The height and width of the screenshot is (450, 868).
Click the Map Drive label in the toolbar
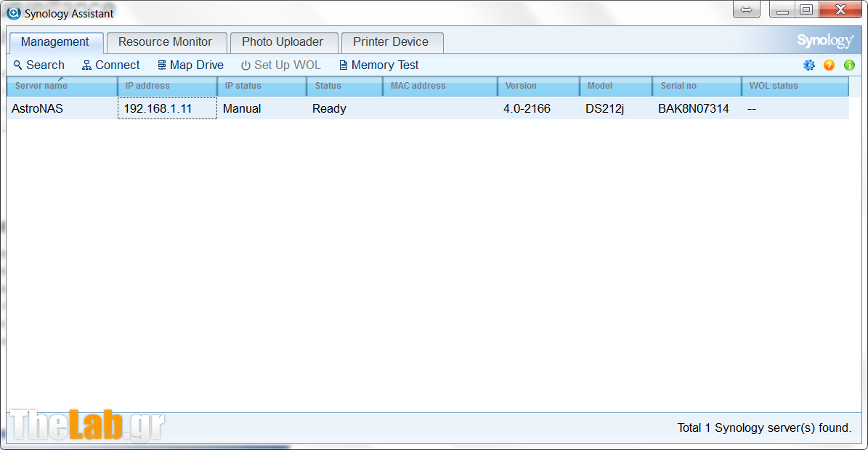coord(197,65)
